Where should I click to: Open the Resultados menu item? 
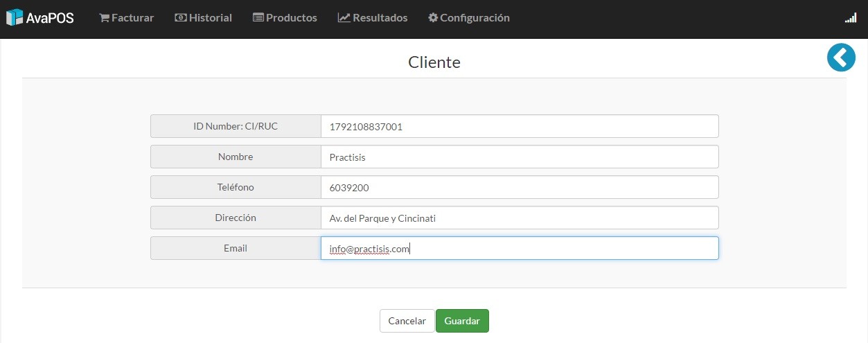click(373, 18)
